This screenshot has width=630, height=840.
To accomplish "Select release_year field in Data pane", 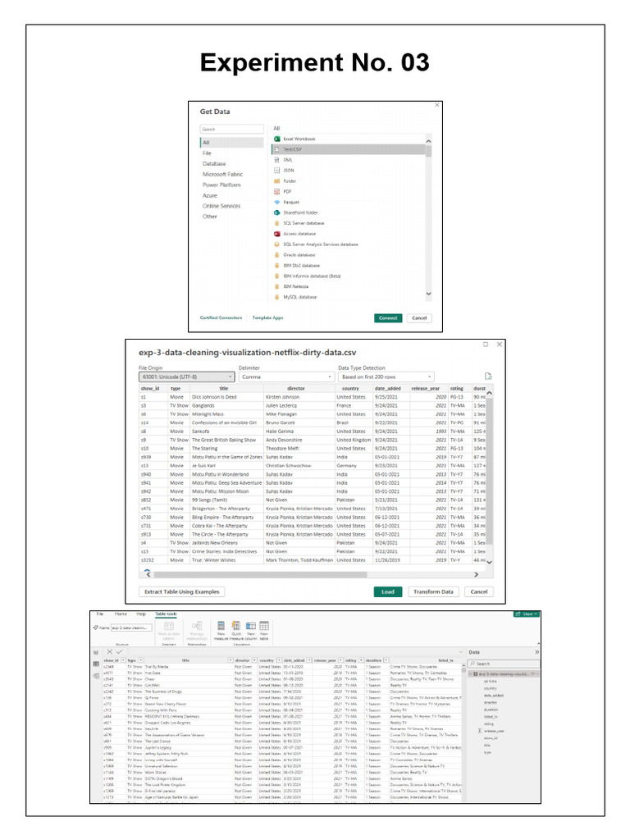I will (x=494, y=731).
